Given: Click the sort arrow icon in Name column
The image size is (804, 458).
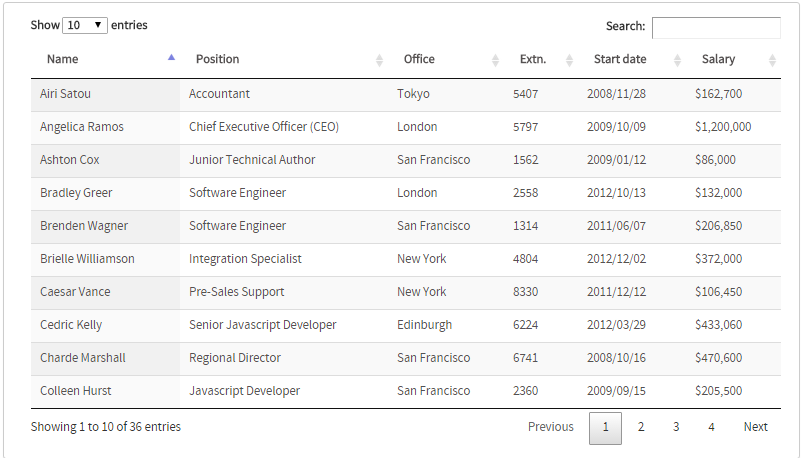Looking at the screenshot, I should 172,59.
